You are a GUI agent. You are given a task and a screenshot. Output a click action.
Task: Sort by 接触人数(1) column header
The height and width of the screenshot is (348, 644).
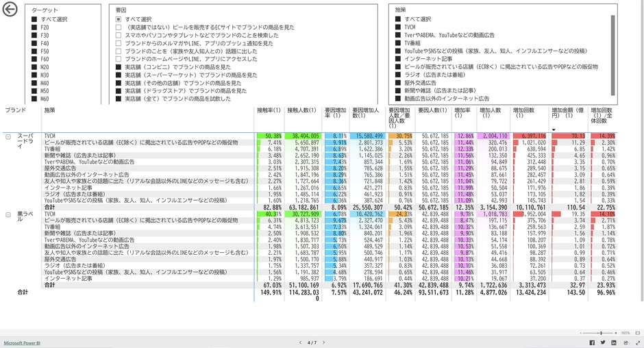pyautogui.click(x=302, y=110)
